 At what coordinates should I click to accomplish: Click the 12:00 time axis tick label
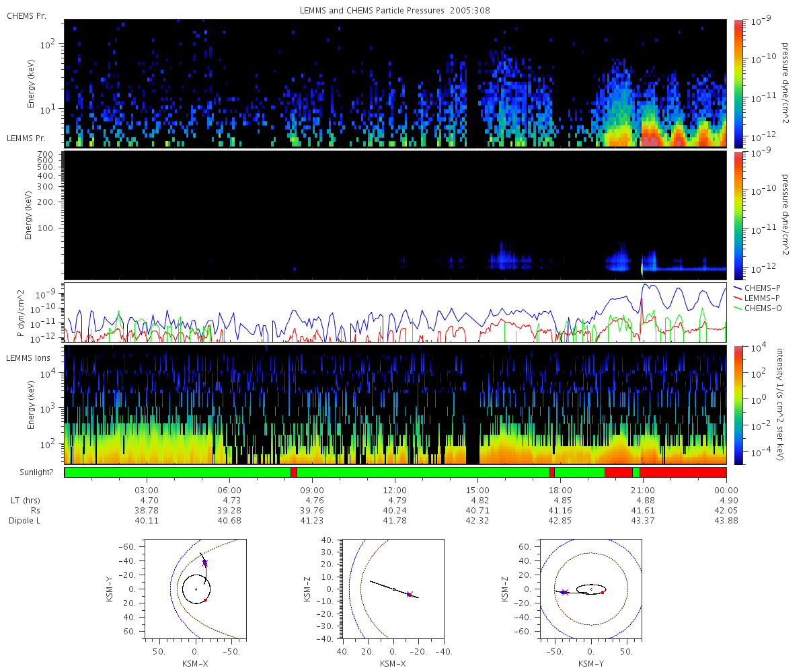coord(395,491)
